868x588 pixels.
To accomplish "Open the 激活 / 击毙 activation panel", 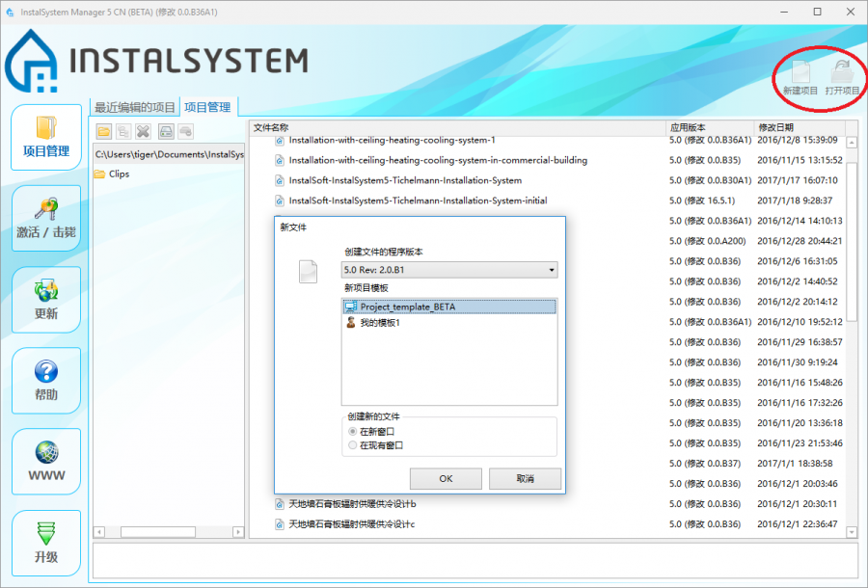I will pyautogui.click(x=46, y=218).
